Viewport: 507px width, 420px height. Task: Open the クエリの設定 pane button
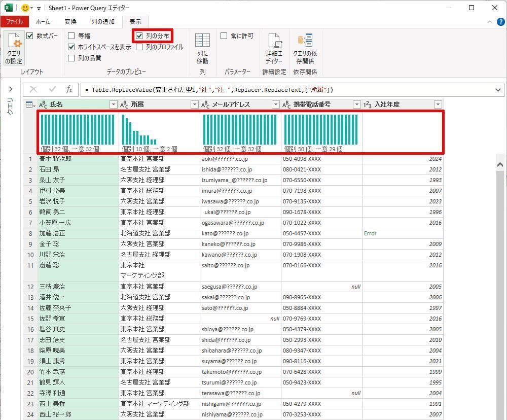pyautogui.click(x=14, y=48)
